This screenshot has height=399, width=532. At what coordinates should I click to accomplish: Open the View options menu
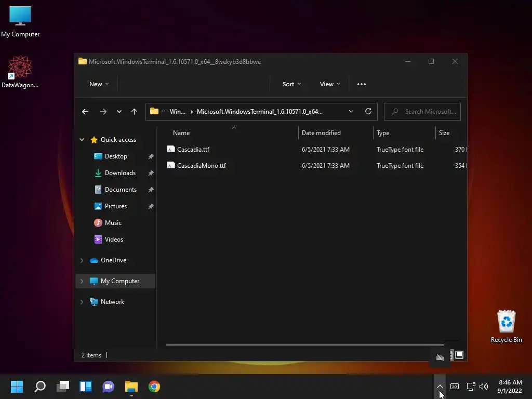(329, 84)
